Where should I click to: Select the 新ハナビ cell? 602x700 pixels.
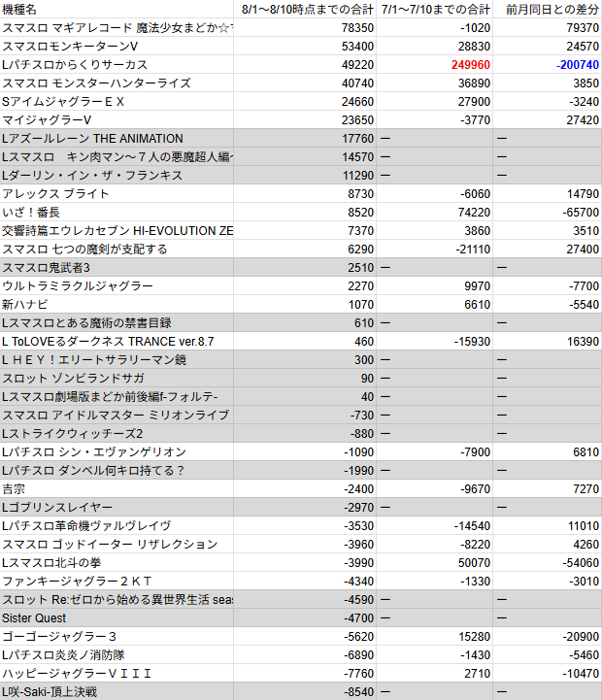pos(117,305)
